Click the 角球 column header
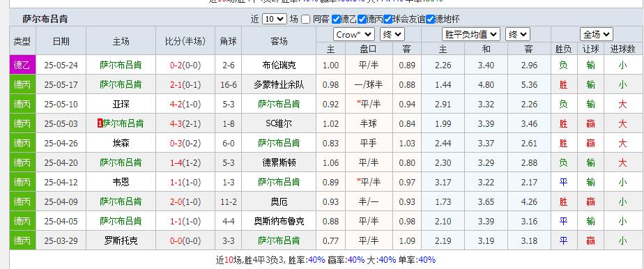 tap(228, 41)
